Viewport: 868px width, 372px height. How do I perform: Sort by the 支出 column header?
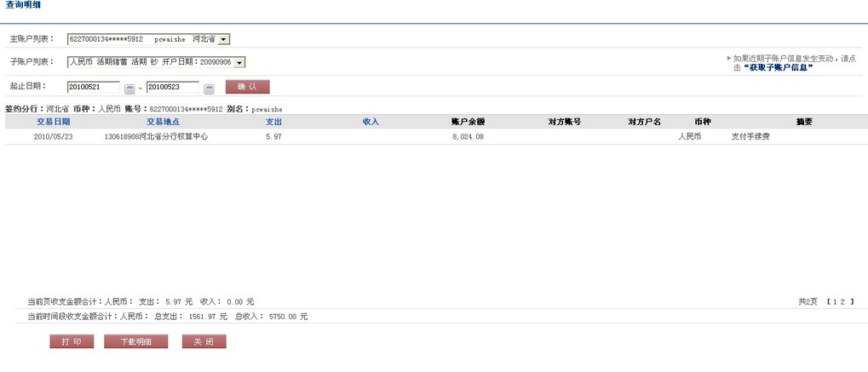[x=273, y=122]
